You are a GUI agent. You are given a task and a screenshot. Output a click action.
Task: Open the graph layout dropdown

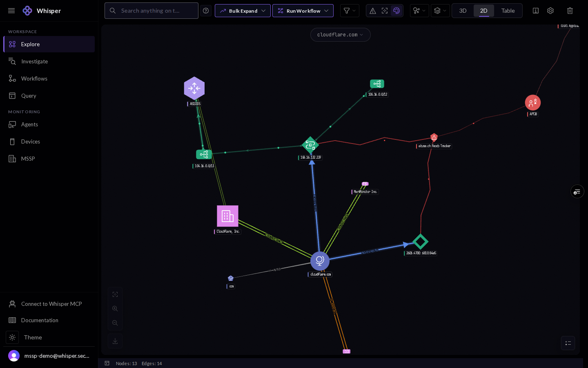coord(419,11)
